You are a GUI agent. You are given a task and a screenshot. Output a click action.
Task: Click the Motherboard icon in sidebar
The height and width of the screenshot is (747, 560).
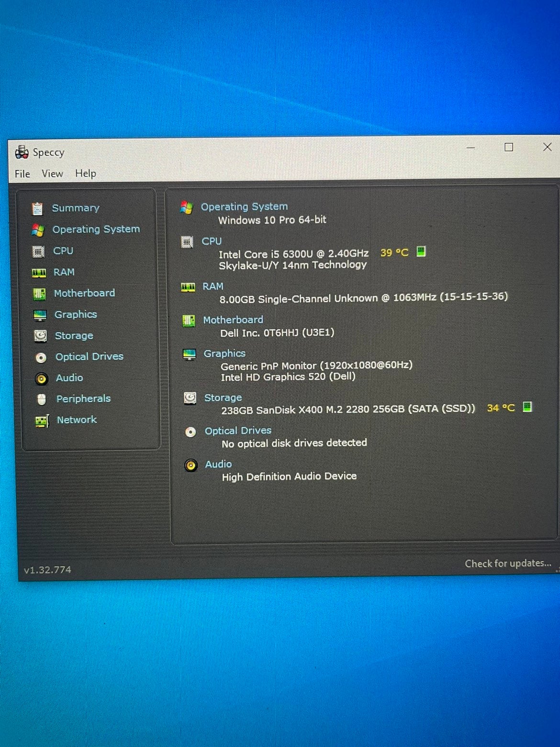[39, 294]
